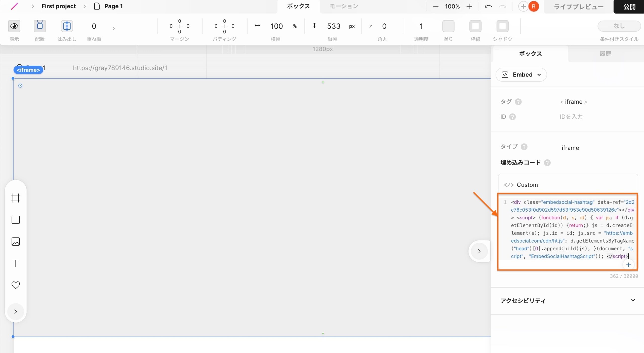Screen dimensions: 644x353
Task: Show help for タグ
Action: coord(518,102)
